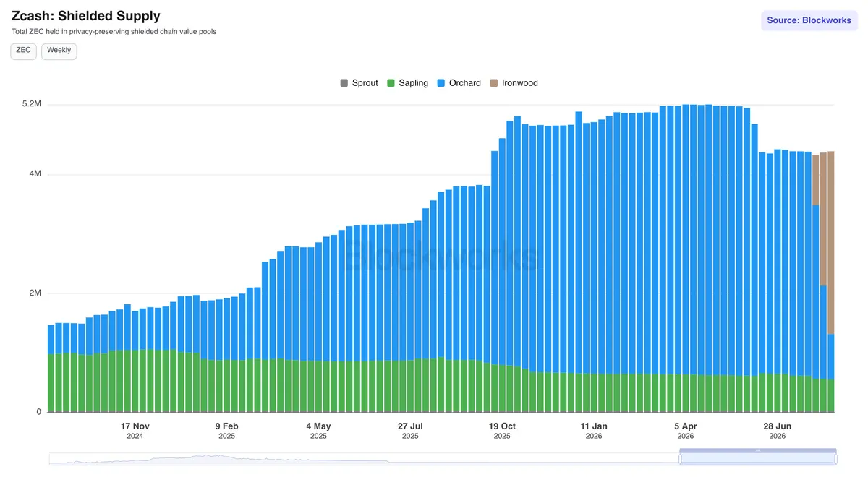Open the Source: Blockworks link

point(809,20)
